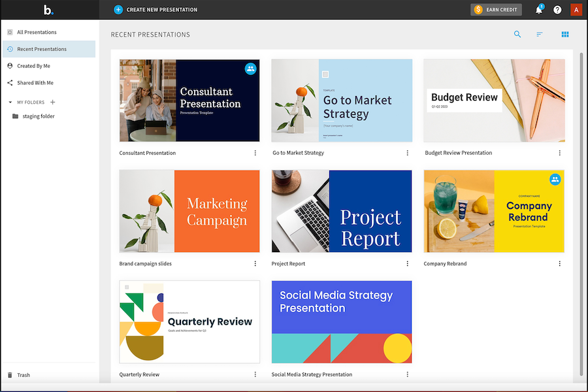The width and height of the screenshot is (588, 392).
Task: Open more options for Go to Market Strategy
Action: click(x=408, y=153)
